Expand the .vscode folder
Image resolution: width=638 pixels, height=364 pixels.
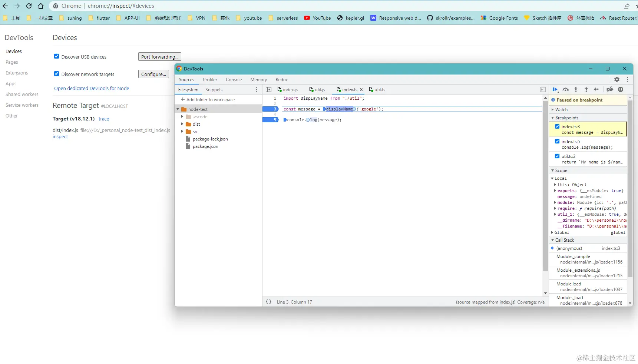182,117
